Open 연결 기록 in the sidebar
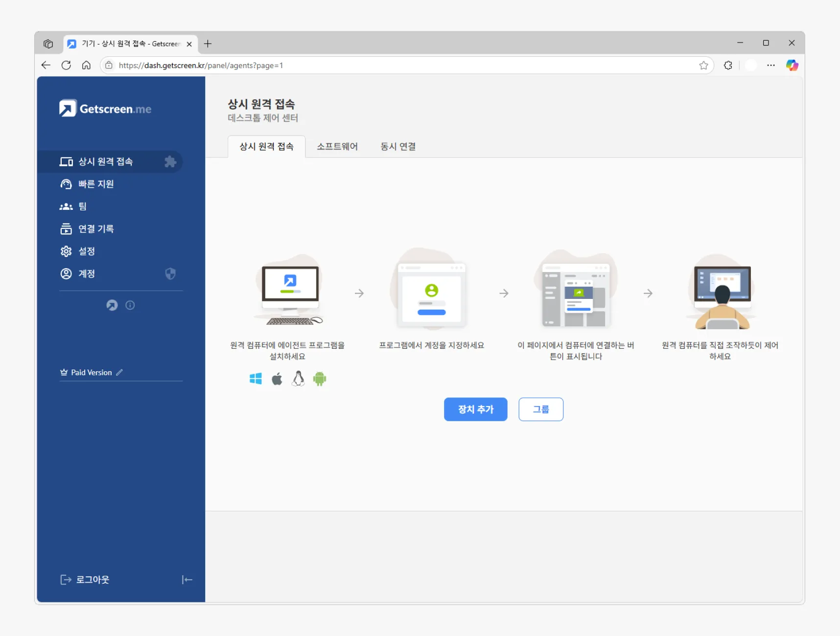The width and height of the screenshot is (840, 636). (x=96, y=229)
